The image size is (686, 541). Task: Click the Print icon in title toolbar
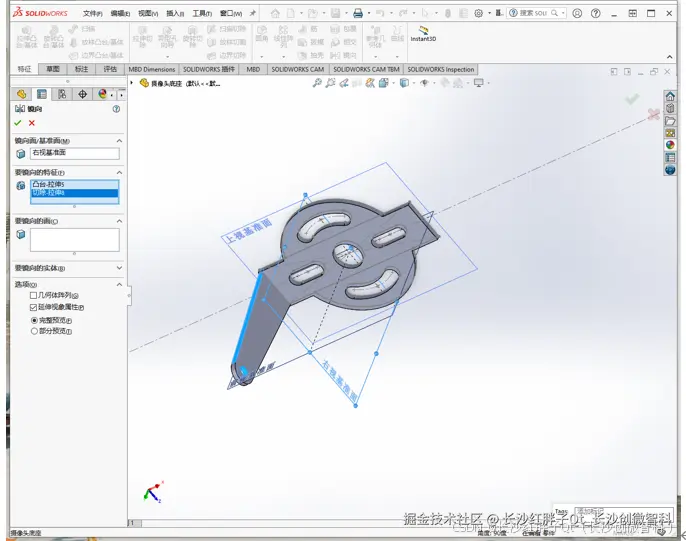point(358,14)
